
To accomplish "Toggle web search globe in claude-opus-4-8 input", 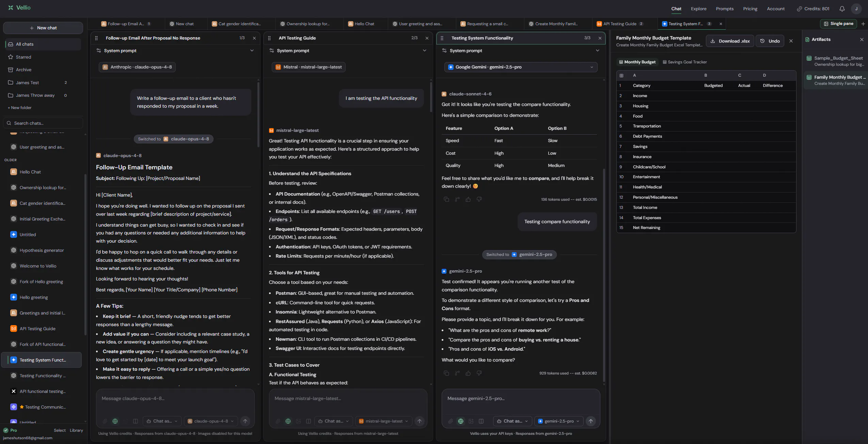I will pyautogui.click(x=115, y=421).
